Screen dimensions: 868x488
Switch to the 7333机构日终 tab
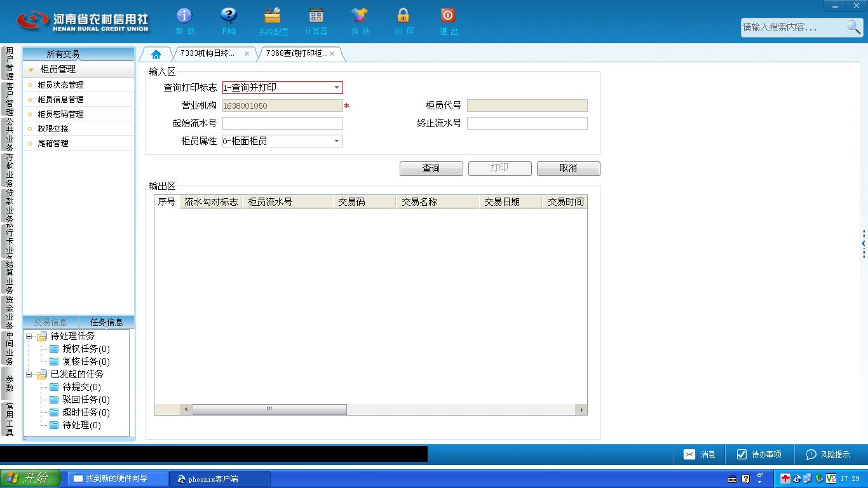tap(208, 54)
